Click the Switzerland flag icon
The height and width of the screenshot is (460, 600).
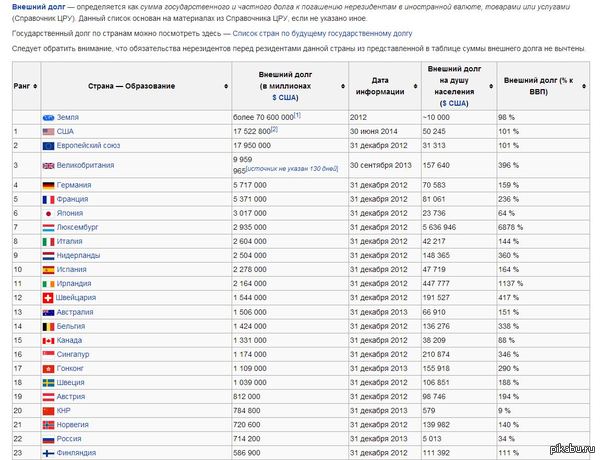coord(49,298)
